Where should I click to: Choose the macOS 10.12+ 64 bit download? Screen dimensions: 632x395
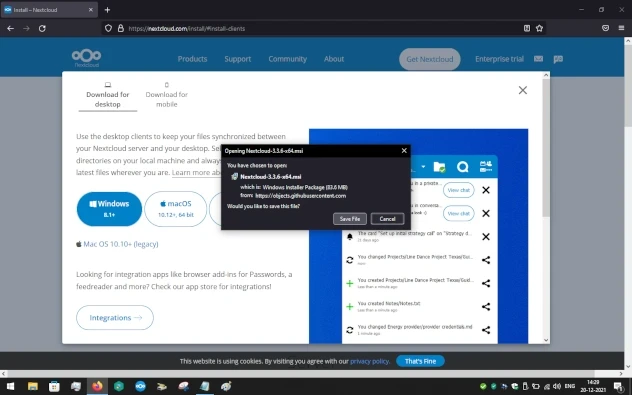click(x=175, y=209)
